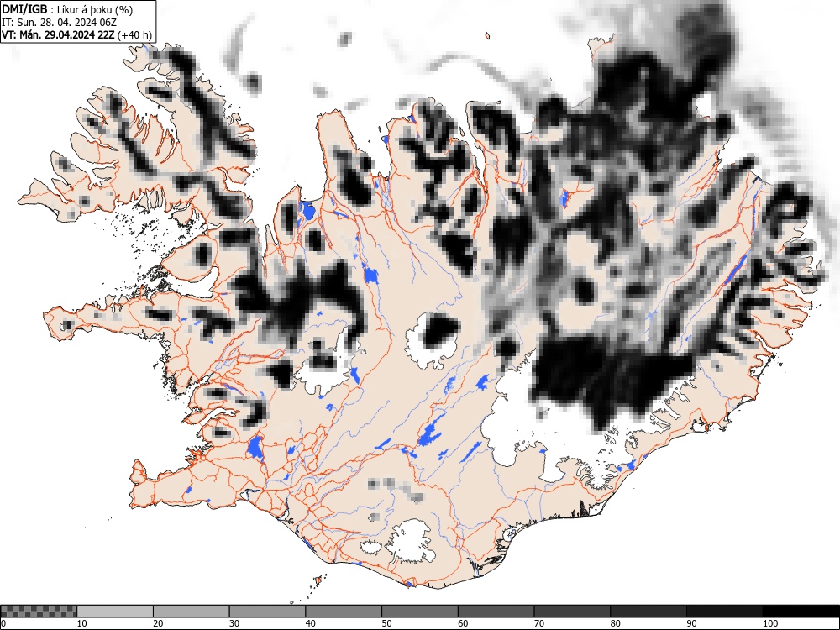Viewport: 840px width, 630px height.
Task: Pick the 50-60 percent legend swatch
Action: [419, 612]
